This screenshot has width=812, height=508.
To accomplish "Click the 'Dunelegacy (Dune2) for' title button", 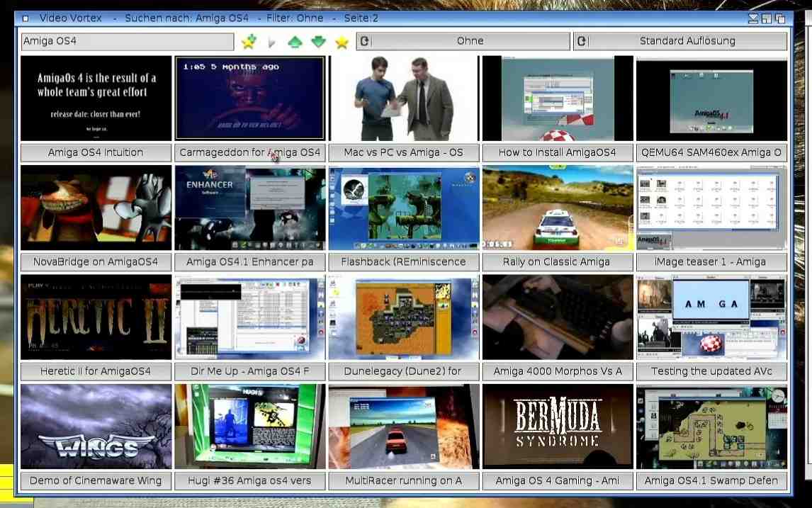I will coord(403,371).
